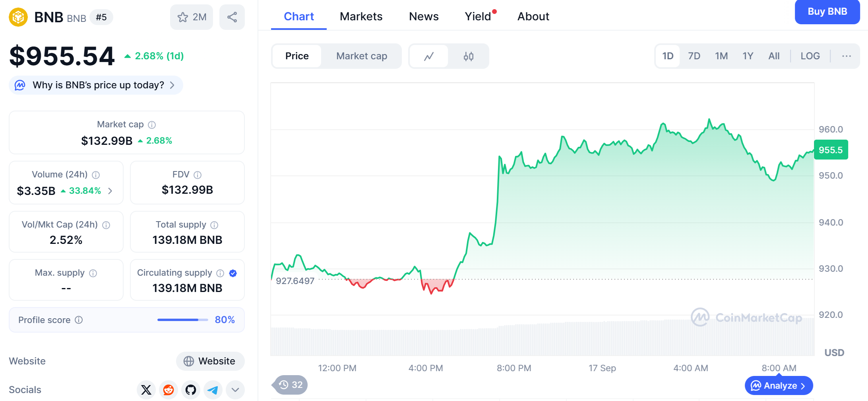Open the Chart tab
The height and width of the screenshot is (401, 868).
coord(299,16)
